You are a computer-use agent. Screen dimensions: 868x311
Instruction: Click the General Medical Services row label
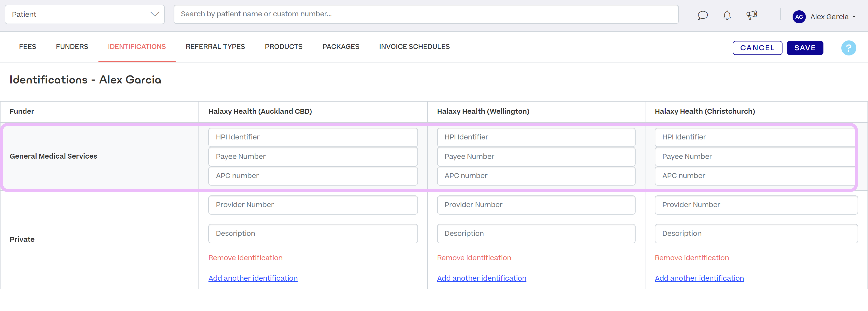click(x=53, y=156)
